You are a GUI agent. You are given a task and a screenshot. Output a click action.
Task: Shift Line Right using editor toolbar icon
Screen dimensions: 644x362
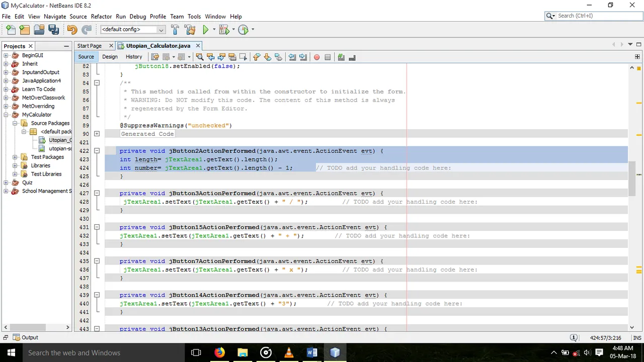click(303, 57)
